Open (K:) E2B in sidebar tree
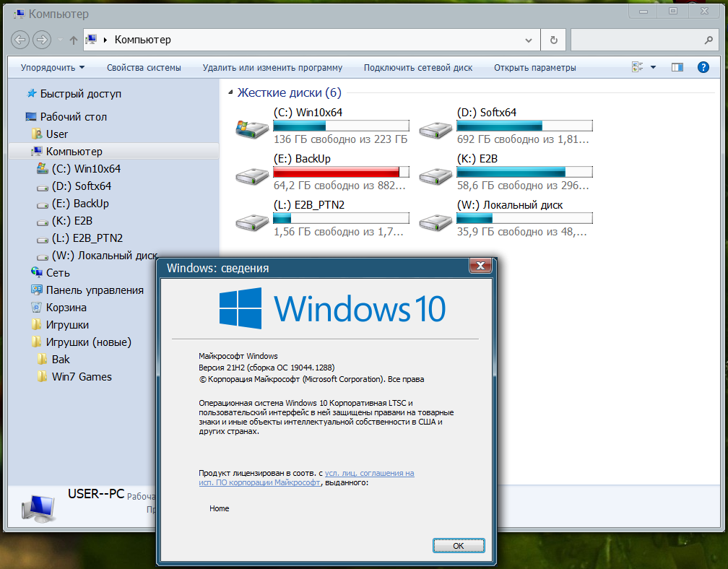The image size is (728, 569). (x=72, y=221)
